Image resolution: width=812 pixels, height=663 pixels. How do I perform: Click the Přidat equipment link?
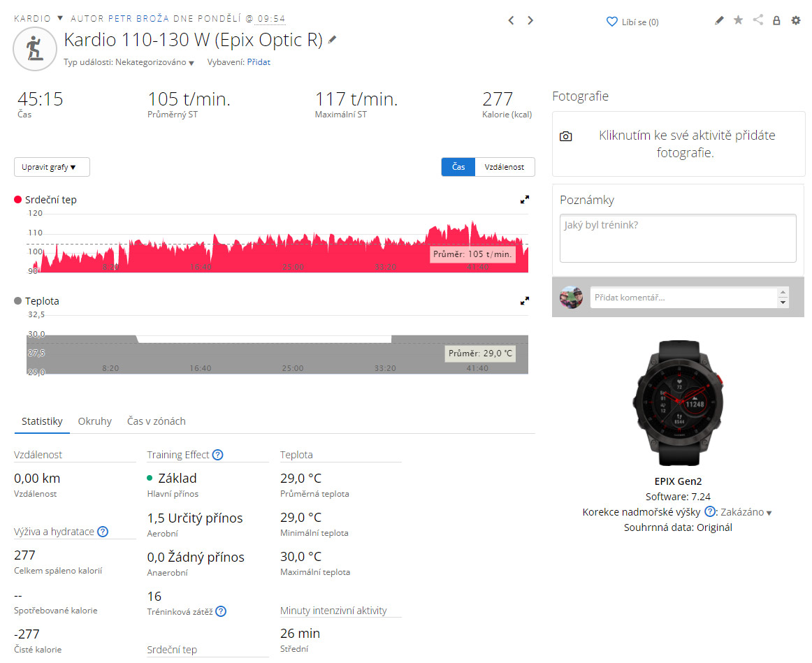tap(259, 62)
